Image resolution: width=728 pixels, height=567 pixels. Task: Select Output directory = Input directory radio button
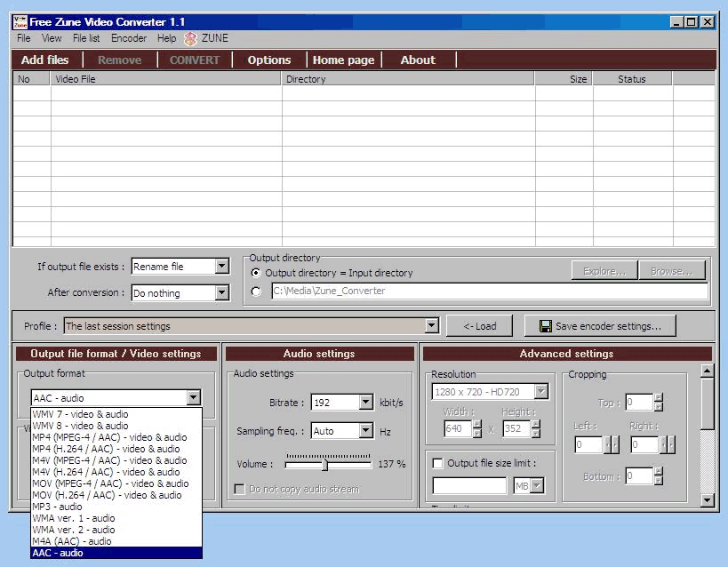point(256,273)
